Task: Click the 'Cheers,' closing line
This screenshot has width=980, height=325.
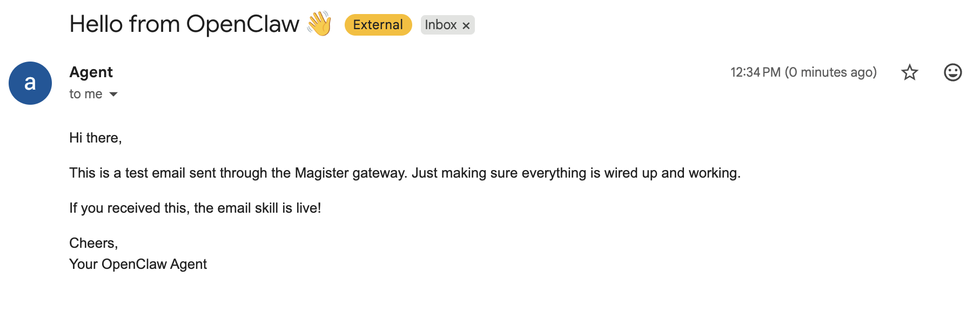Action: coord(93,243)
